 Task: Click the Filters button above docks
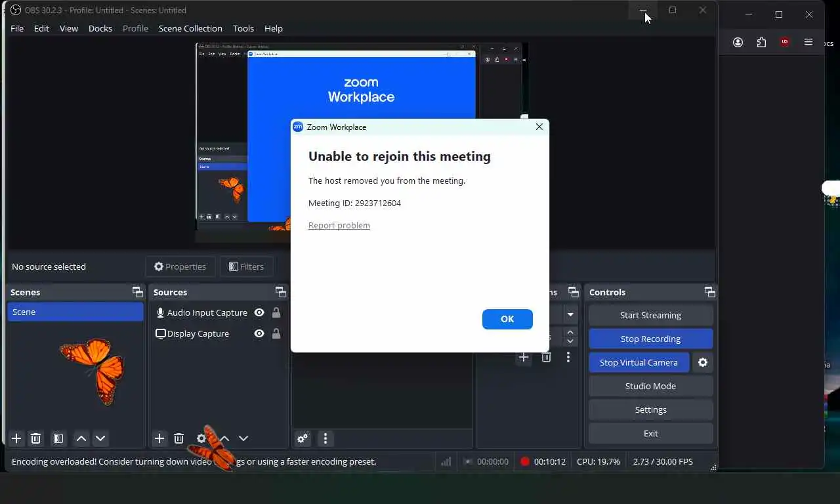[246, 266]
